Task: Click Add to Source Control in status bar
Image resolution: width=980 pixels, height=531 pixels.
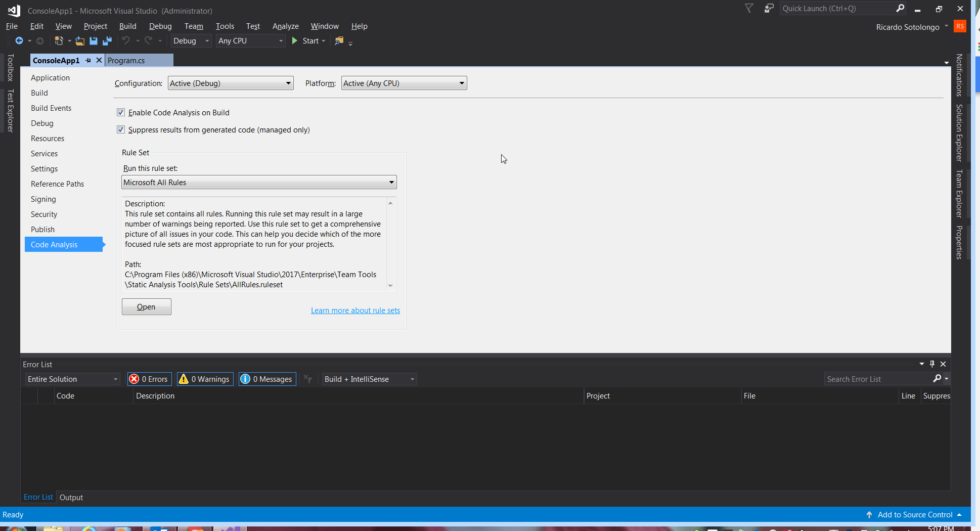Action: [x=914, y=515]
